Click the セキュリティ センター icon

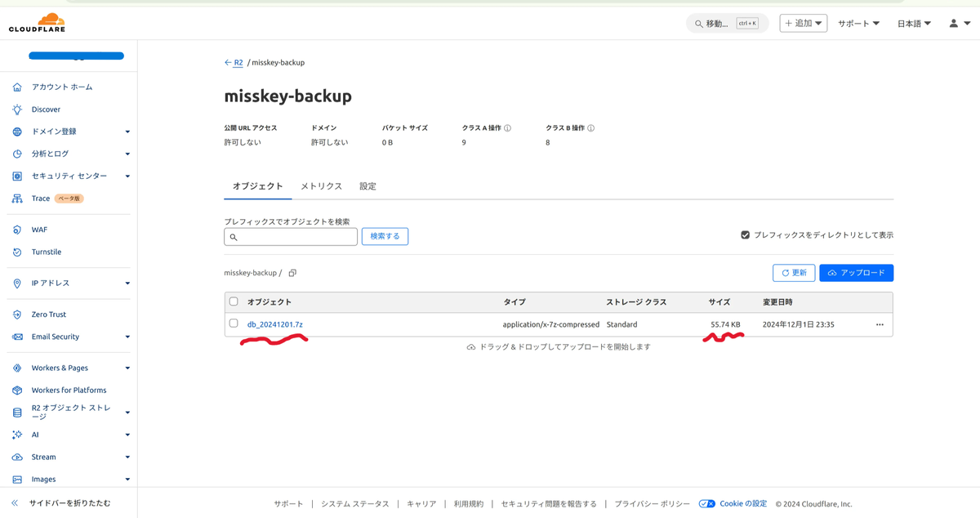click(17, 176)
